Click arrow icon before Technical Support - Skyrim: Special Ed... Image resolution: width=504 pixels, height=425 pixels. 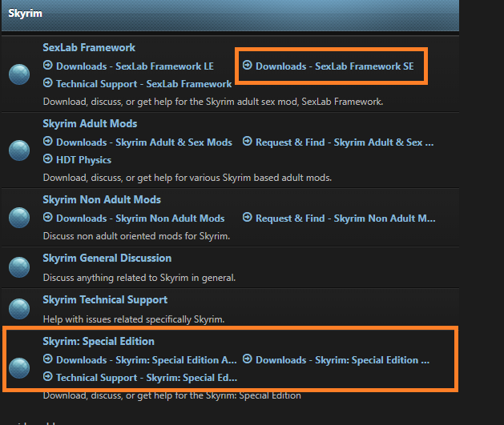coord(48,376)
